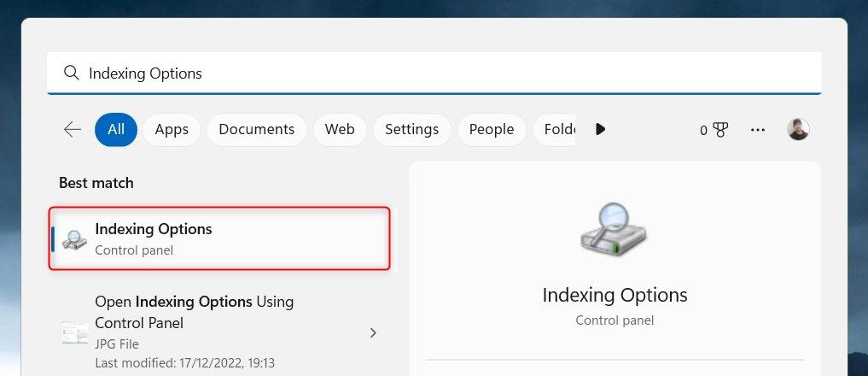This screenshot has height=376, width=868.
Task: Click the magnifier icon in the search box
Action: tap(72, 73)
